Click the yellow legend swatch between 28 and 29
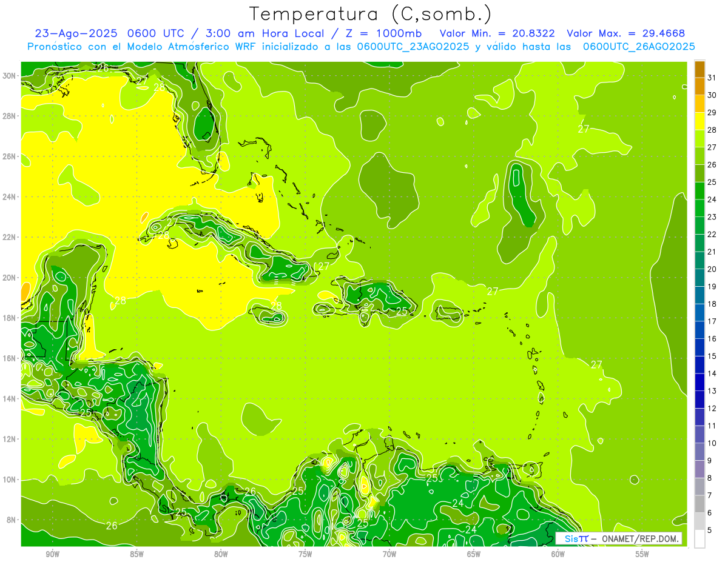 click(x=699, y=121)
